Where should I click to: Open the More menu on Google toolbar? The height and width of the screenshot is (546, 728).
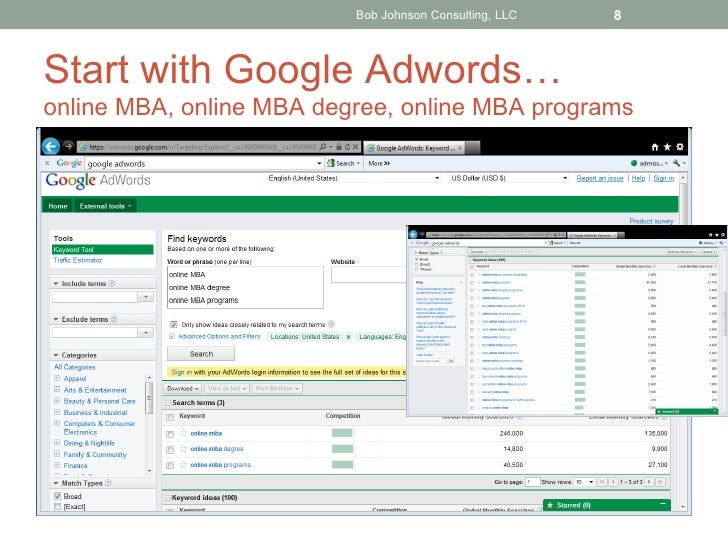379,163
